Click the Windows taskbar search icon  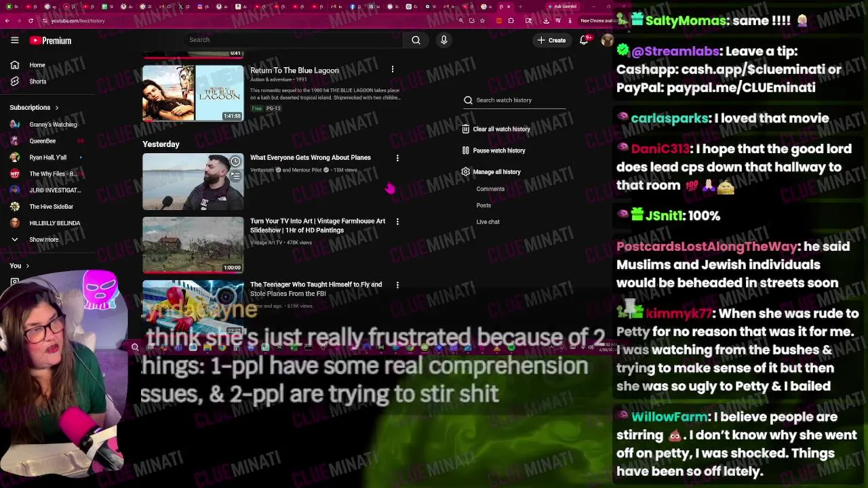[x=135, y=348]
